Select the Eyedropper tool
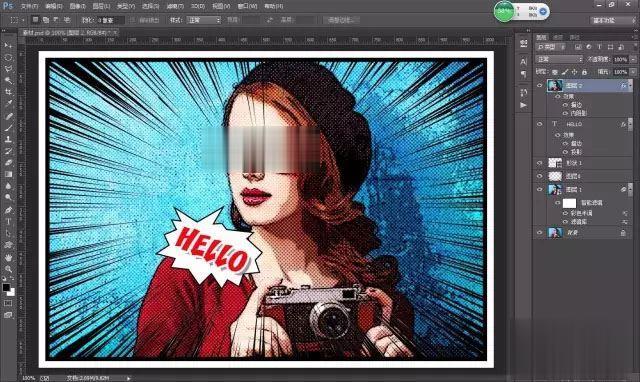Screen dimensions: 640x382 point(8,104)
